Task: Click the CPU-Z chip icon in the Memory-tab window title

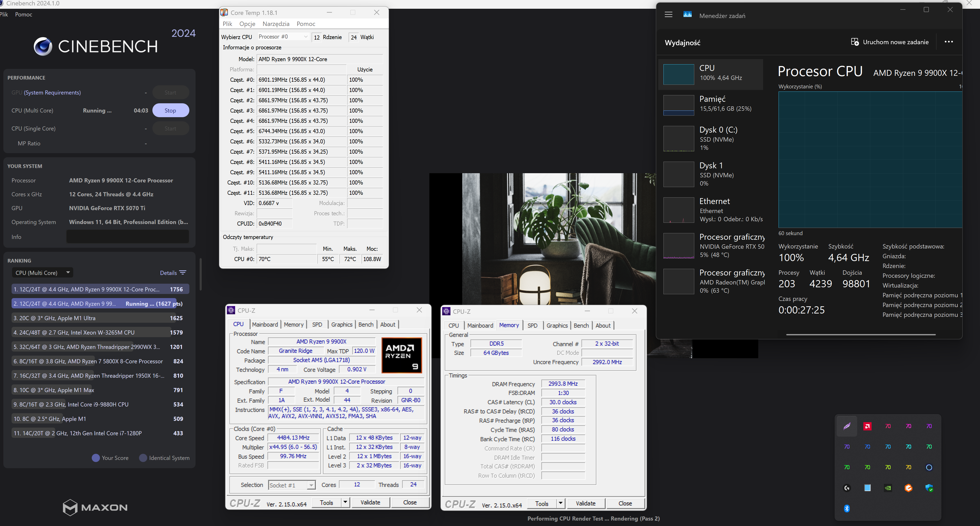Action: click(446, 311)
